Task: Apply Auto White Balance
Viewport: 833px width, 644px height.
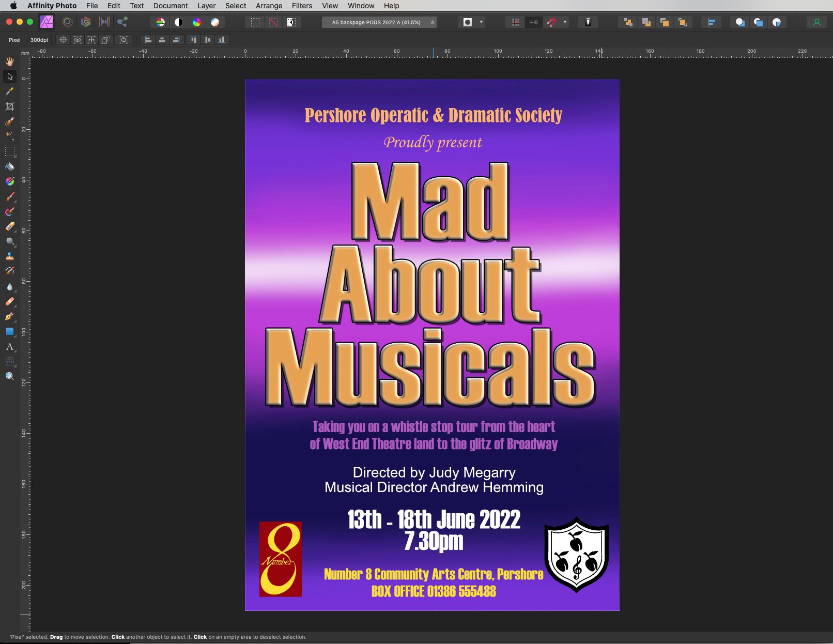Action: coord(215,22)
